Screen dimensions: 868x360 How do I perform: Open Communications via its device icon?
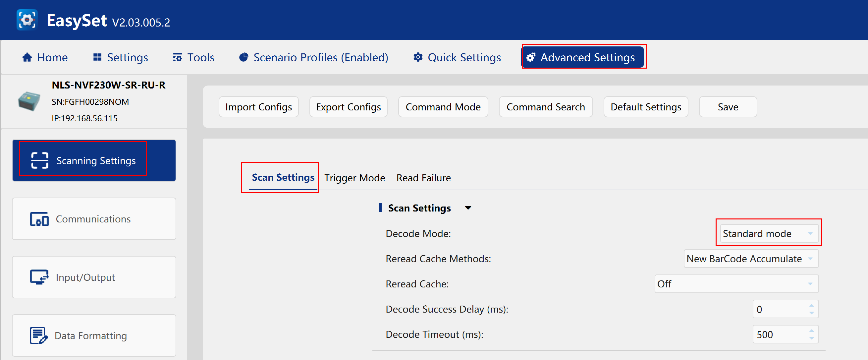(x=39, y=219)
